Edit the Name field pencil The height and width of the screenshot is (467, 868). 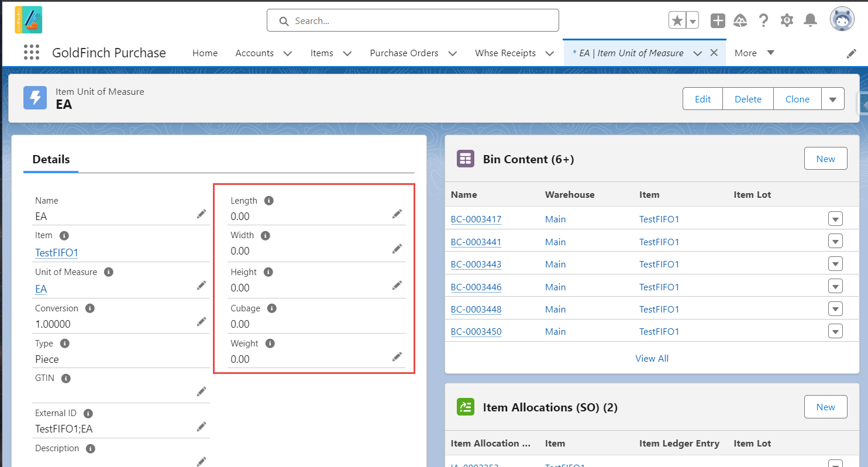[x=202, y=214]
